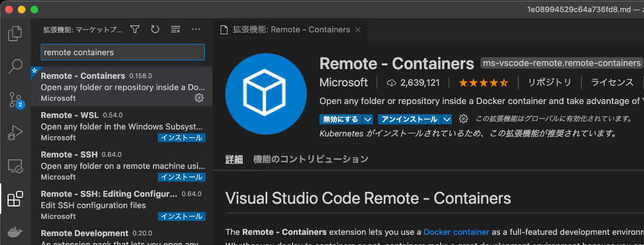Screen dimensions: 644x245
Task: Install Remote - SSH: Editing Configuration extension
Action: point(182,217)
